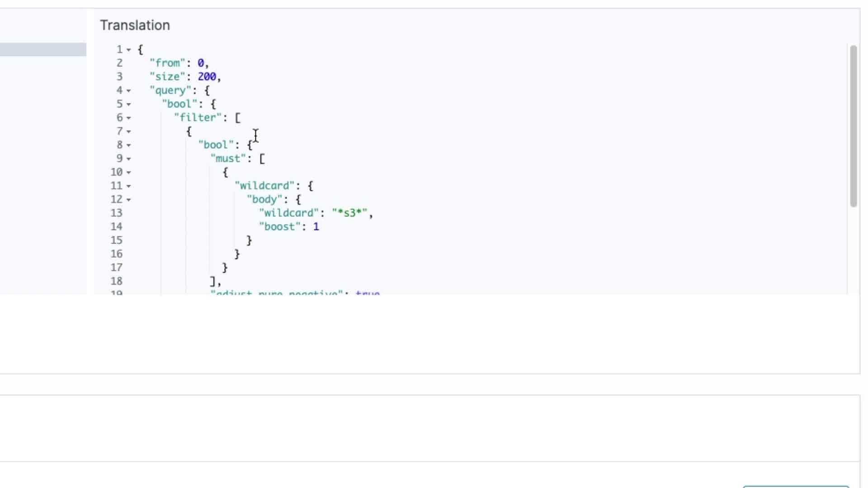This screenshot has height=488, width=868.
Task: Fold the object starting on line 7
Action: tap(129, 131)
